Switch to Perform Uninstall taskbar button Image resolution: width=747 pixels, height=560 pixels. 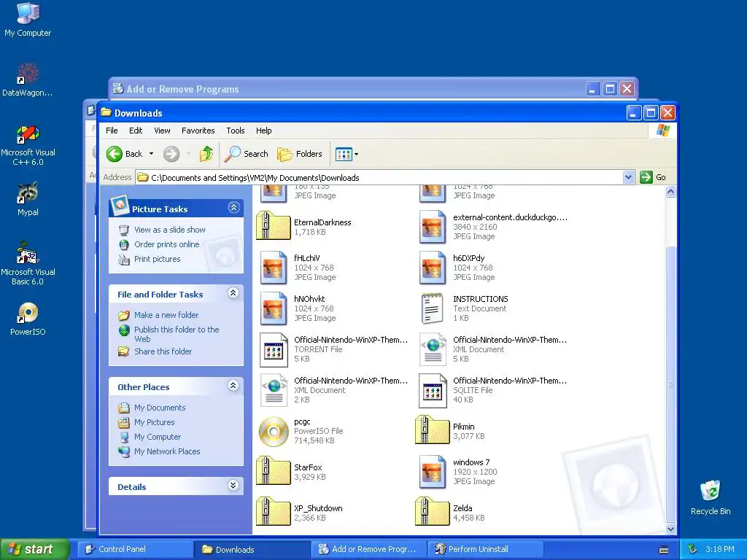coord(485,549)
